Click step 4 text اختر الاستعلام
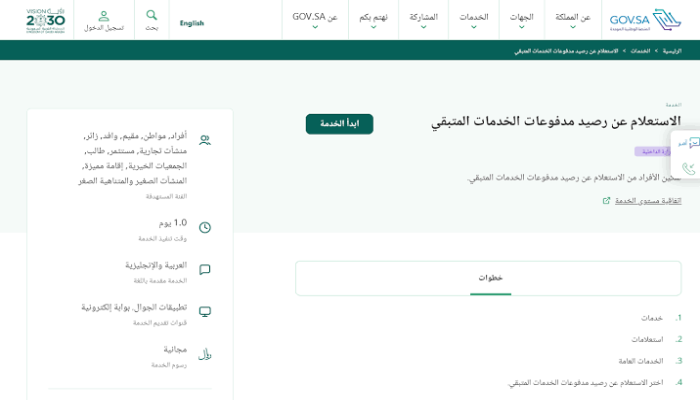This screenshot has height=400, width=700. (x=585, y=383)
